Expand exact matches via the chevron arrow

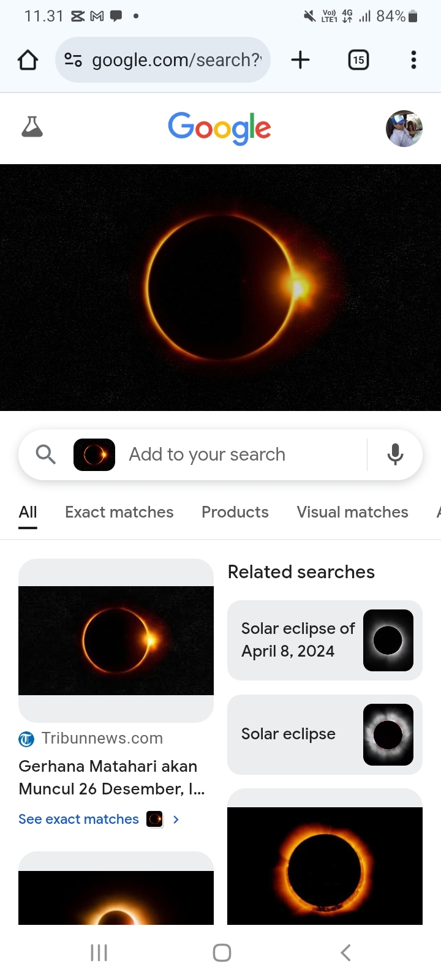coord(176,819)
